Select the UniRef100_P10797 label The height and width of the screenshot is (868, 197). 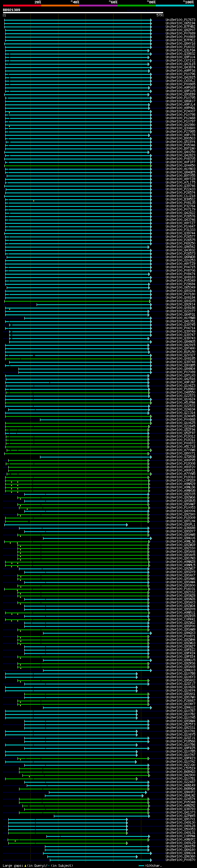point(180,121)
